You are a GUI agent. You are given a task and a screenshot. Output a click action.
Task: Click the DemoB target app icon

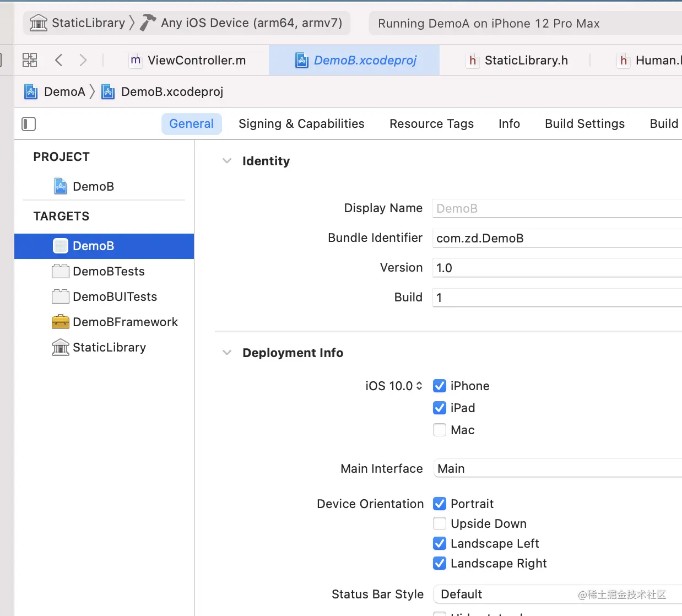coord(61,246)
